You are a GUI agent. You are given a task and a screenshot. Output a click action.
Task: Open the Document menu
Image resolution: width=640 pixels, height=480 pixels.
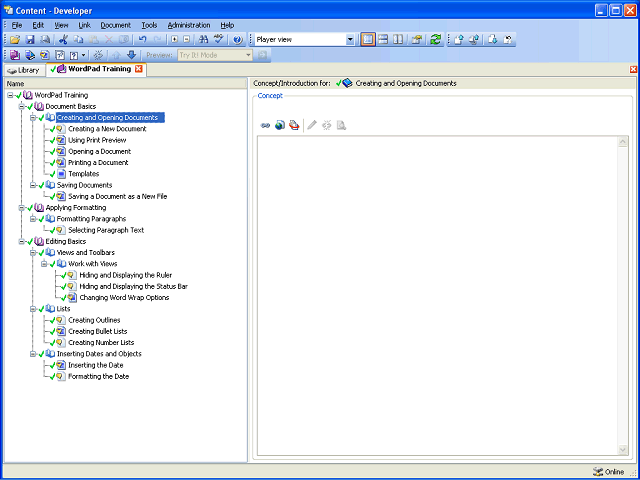[116, 25]
